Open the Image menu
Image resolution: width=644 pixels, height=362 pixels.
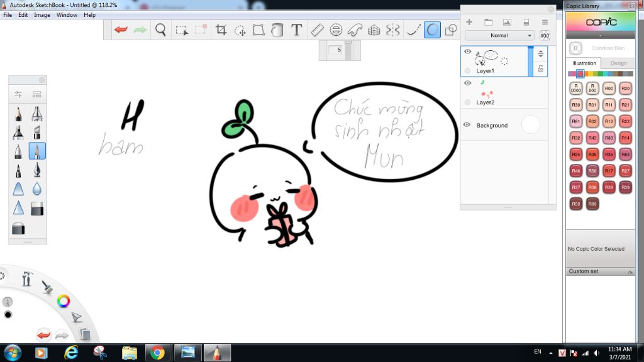42,15
